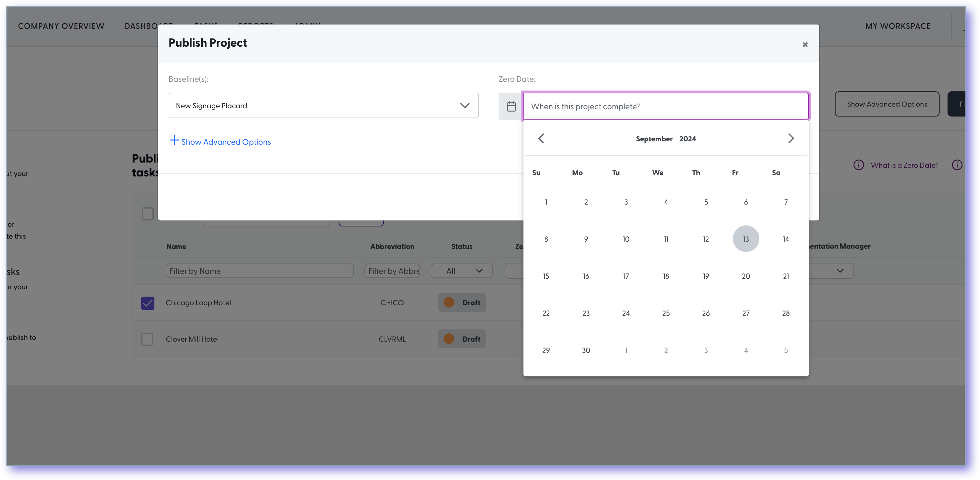The image size is (980, 480).
Task: Click the plus icon for advanced options
Action: (x=174, y=140)
